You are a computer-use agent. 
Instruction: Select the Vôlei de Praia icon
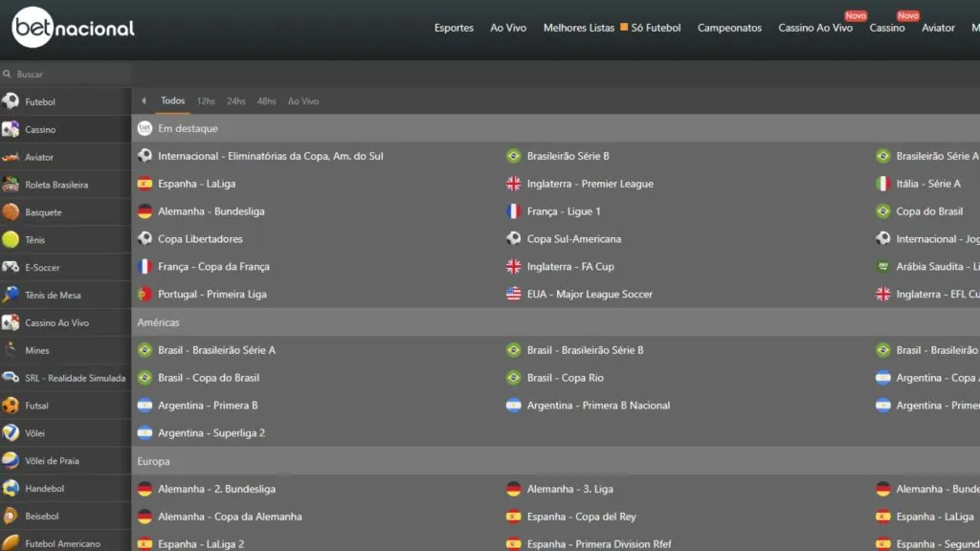point(11,460)
